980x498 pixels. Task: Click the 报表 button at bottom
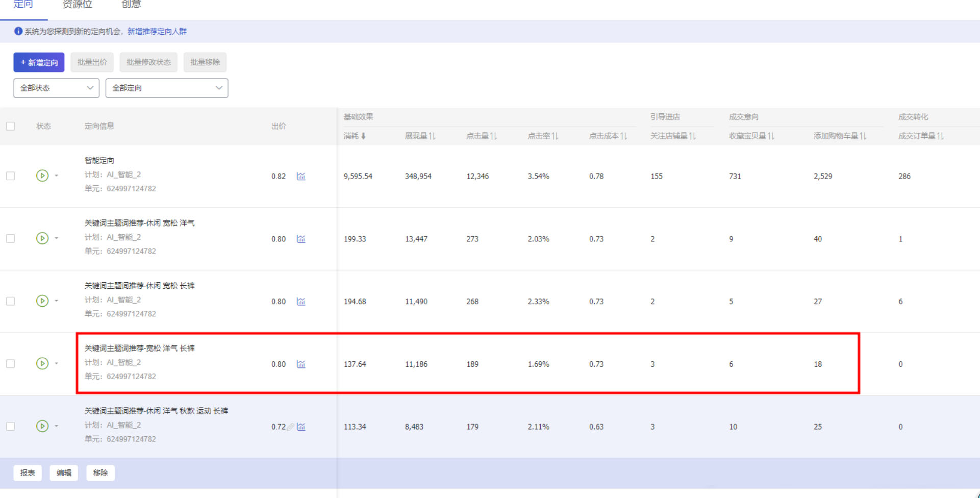pos(28,472)
